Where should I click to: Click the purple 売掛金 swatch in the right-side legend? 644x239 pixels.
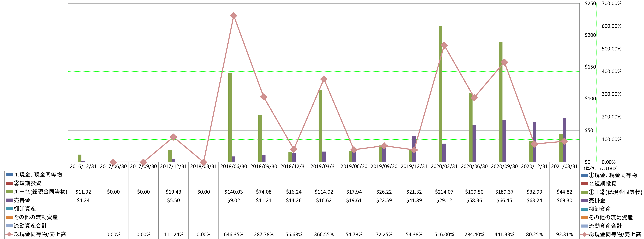584,200
